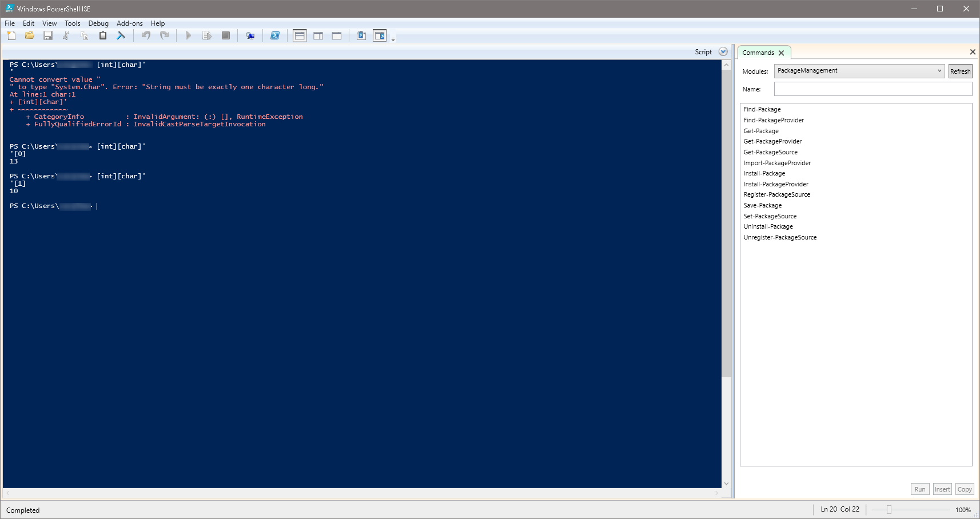
Task: Switch to the Commands tab
Action: point(759,52)
